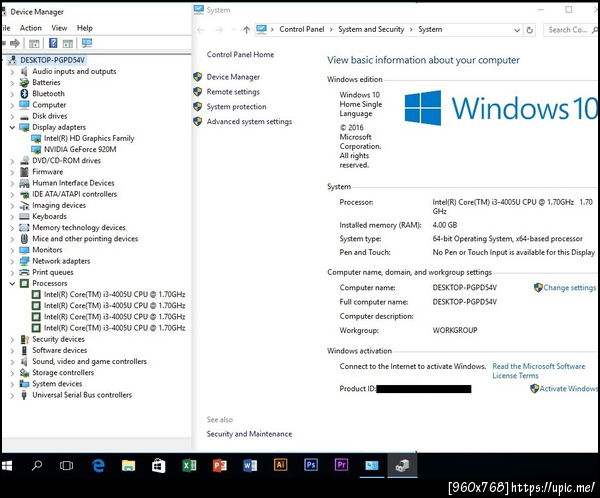Select Intel(R) HD Graphics Family adapter
Screen dimensions: 600x498
[89, 138]
